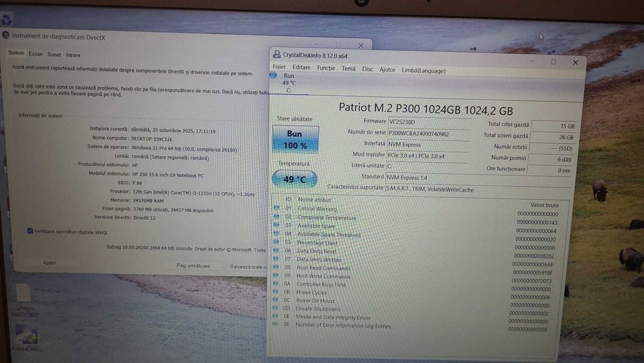This screenshot has height=363, width=644.
Task: Open the Disc menu
Action: point(368,69)
